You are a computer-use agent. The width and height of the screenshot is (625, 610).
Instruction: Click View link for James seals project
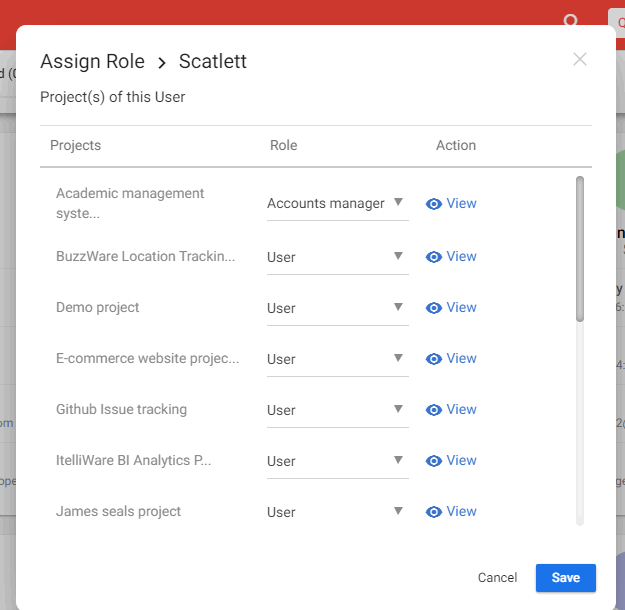click(461, 512)
